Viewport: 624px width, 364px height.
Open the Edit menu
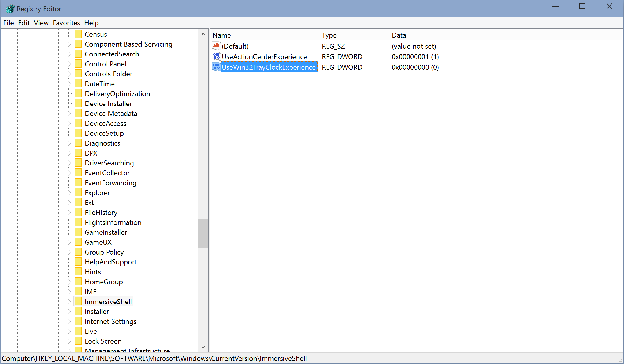24,23
